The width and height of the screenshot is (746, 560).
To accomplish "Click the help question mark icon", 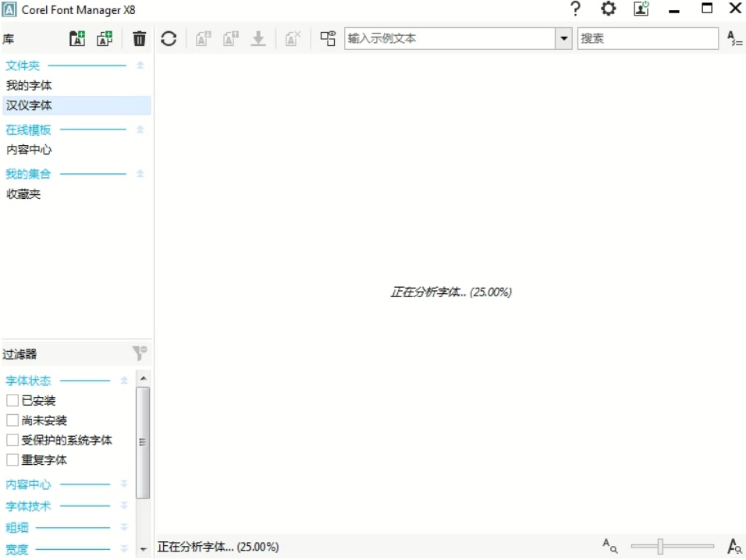I will (576, 9).
